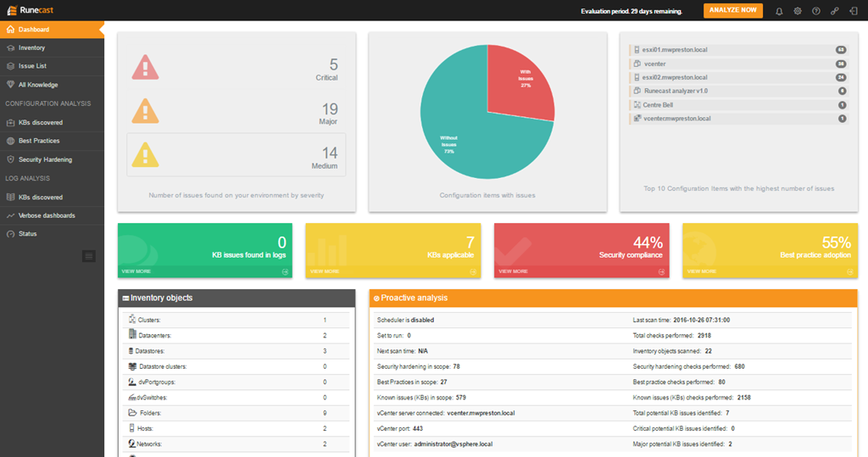
Task: Click the Datastores icon in Inventory objects
Action: (131, 351)
